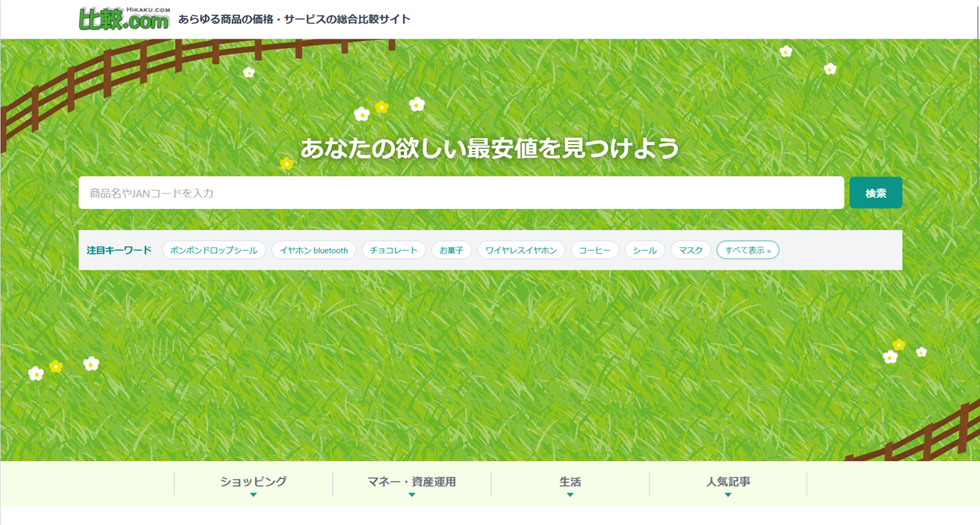Open the 生活 category dropdown

tap(570, 483)
